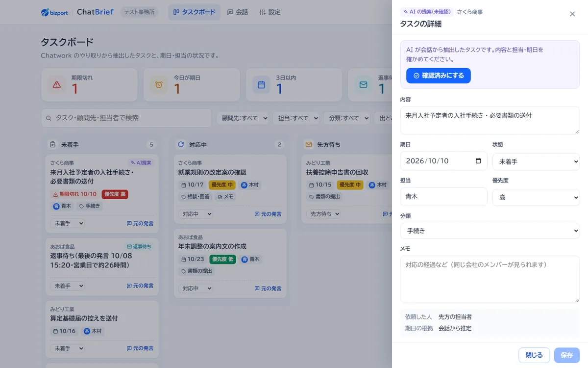
Task: Open 対応中 status dropdown on 年末調整 card
Action: tap(196, 288)
